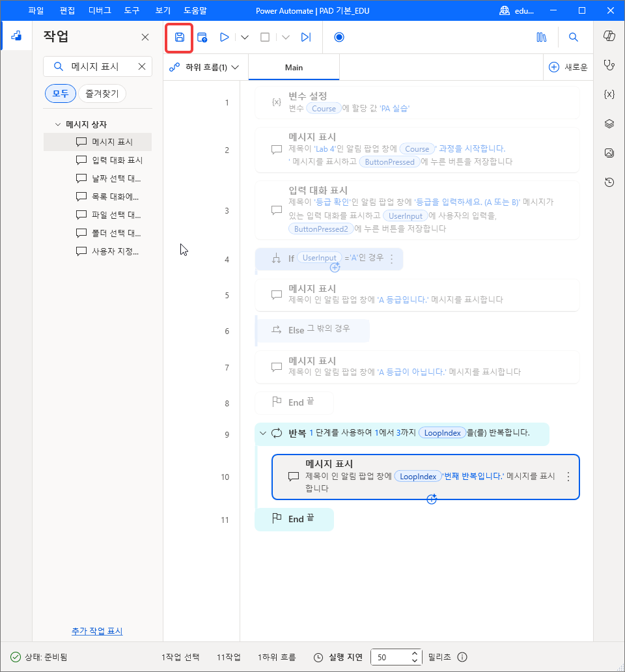Select the End step on row 11
Image resolution: width=625 pixels, height=672 pixels.
point(294,519)
